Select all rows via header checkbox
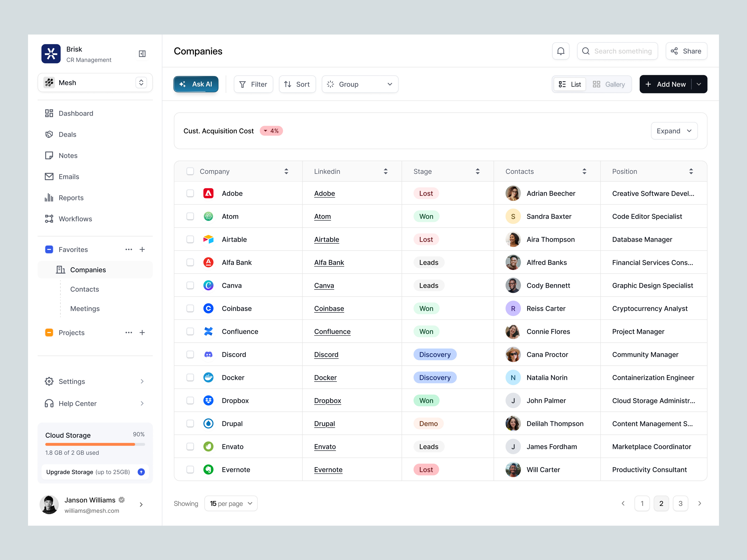This screenshot has height=560, width=747. [x=190, y=171]
